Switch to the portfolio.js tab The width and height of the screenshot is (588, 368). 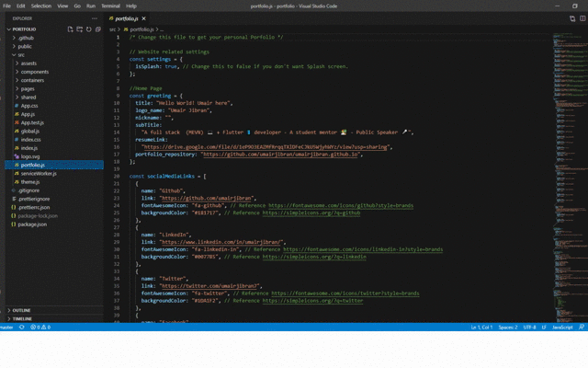pos(127,18)
